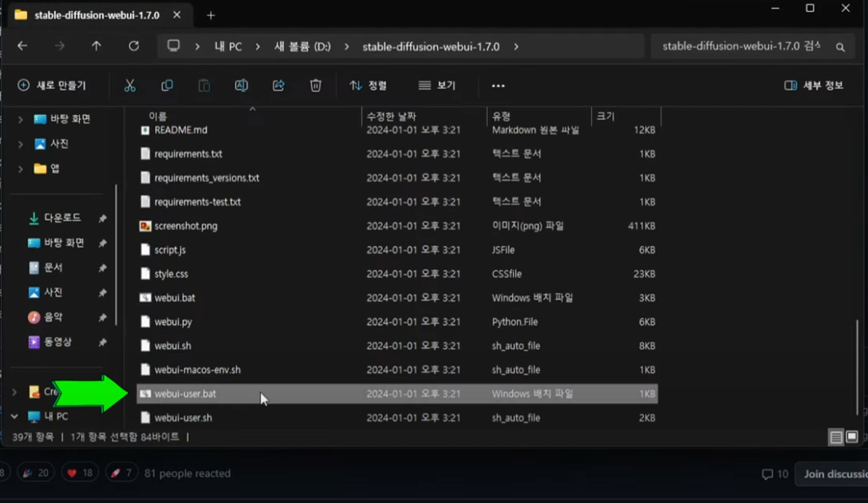The image size is (868, 503).
Task: Click the search magnifier icon
Action: (840, 47)
